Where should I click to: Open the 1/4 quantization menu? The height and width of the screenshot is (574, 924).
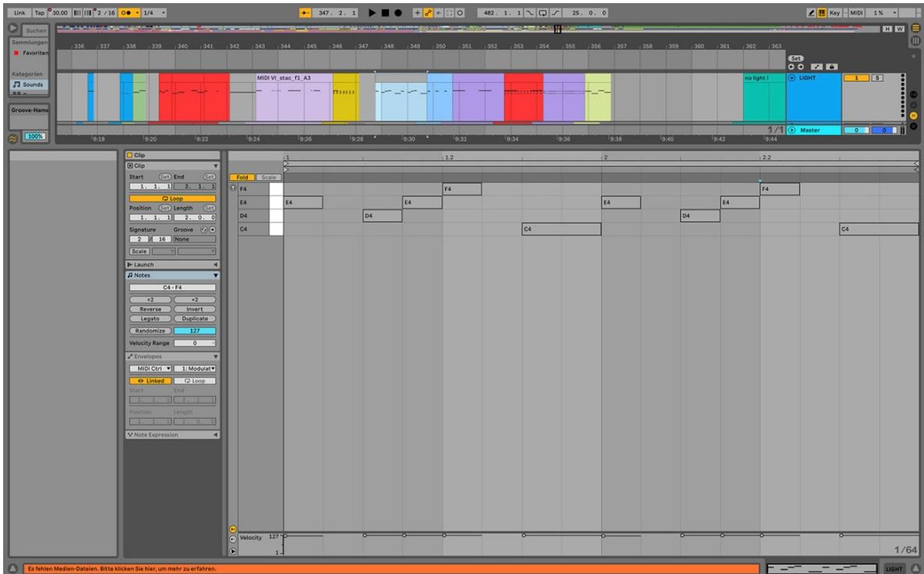155,12
